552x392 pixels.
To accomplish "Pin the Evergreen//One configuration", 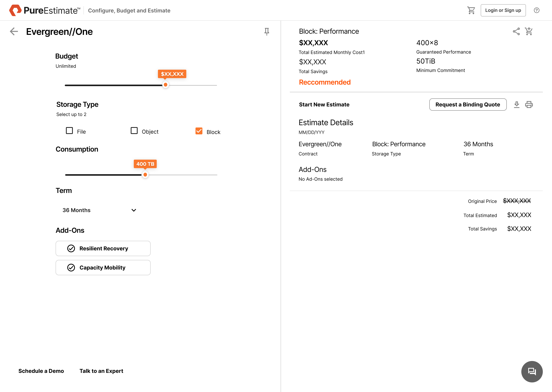I will click(267, 31).
